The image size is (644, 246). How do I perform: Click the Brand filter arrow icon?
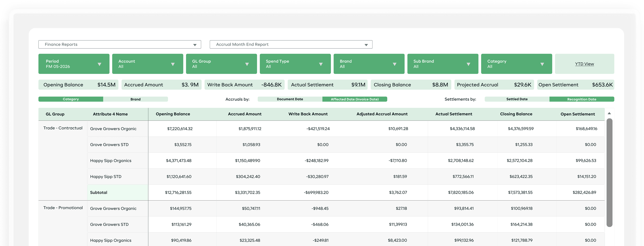click(394, 64)
